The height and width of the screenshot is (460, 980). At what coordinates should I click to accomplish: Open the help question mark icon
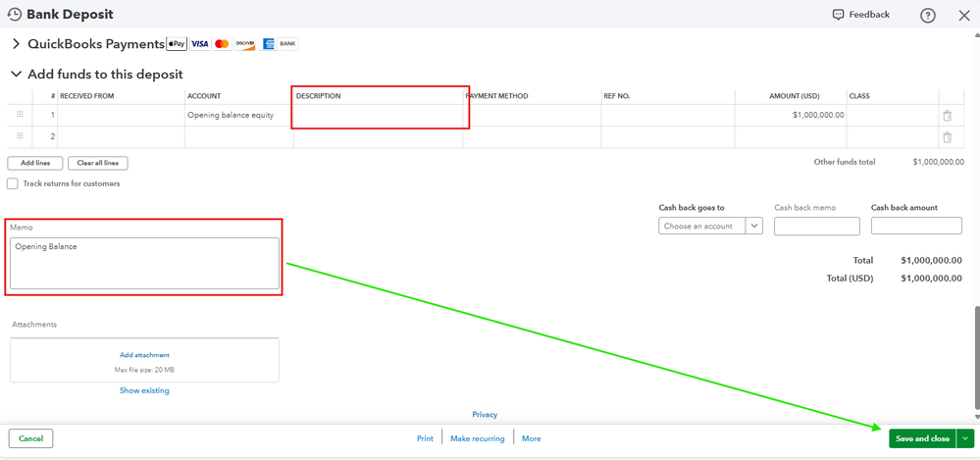[928, 16]
